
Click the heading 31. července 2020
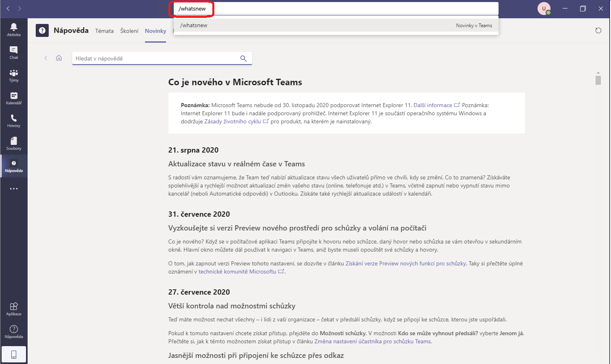pyautogui.click(x=199, y=214)
